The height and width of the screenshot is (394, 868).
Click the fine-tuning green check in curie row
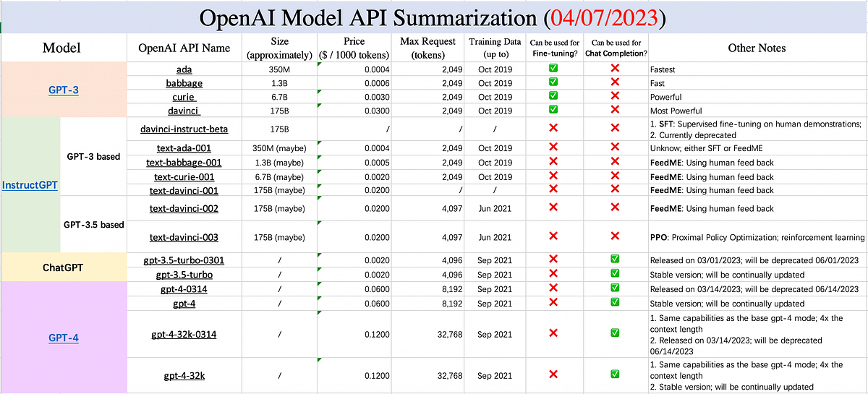point(553,96)
